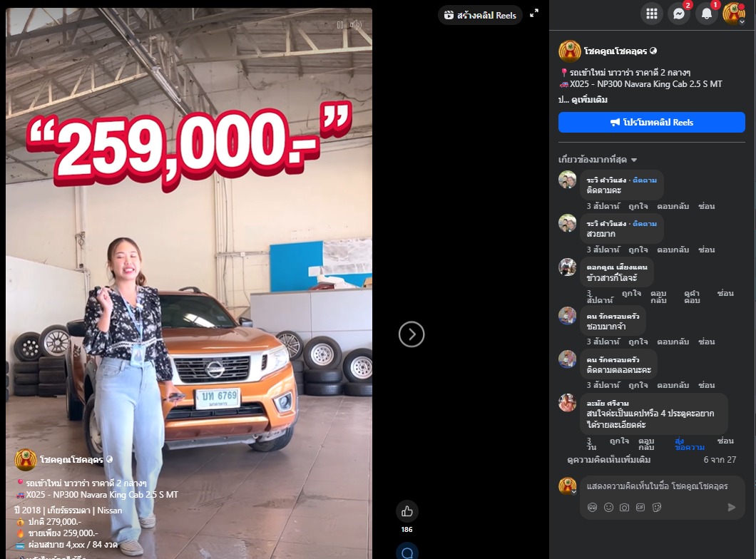
Task: Like the reel with the thumbs-up icon
Action: 407,511
